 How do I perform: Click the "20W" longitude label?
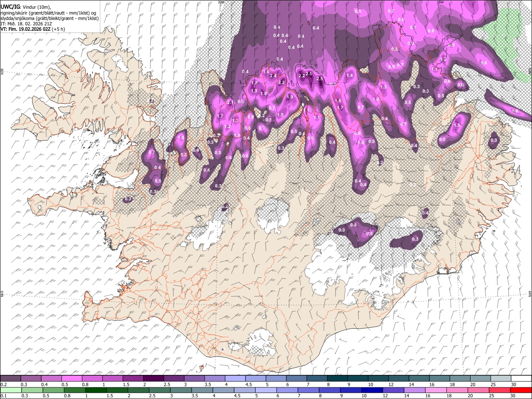tap(221, 2)
